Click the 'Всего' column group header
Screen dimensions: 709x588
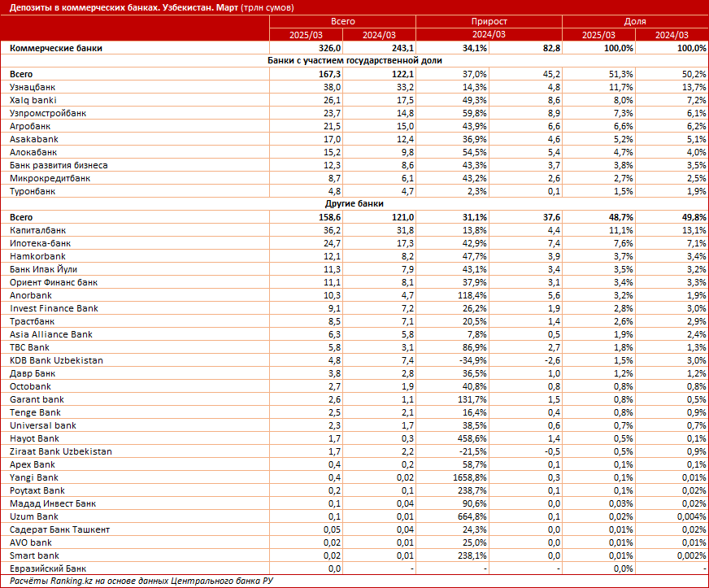click(343, 21)
